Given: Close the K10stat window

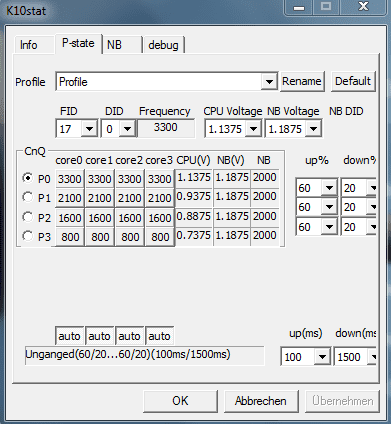Looking at the screenshot, I should 363,7.
